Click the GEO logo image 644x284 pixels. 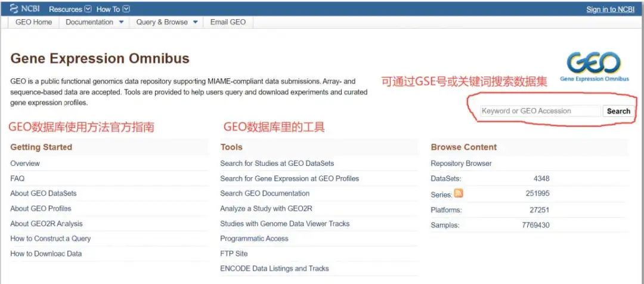coord(594,66)
